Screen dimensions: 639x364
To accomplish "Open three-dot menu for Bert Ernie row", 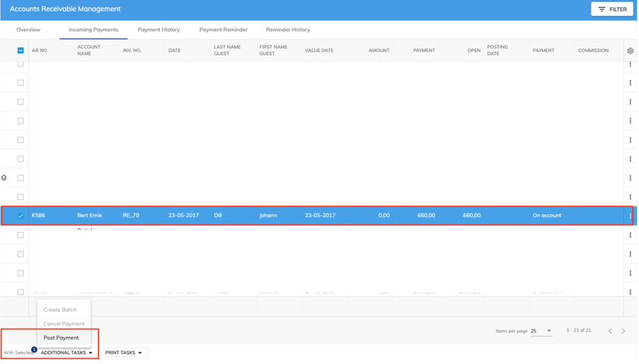I will tap(630, 216).
